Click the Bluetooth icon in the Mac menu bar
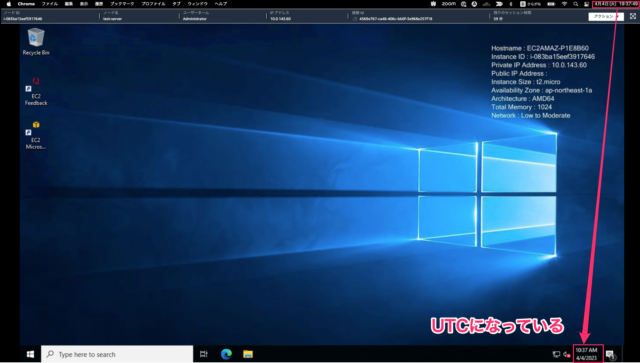This screenshot has width=640, height=363. click(x=510, y=4)
